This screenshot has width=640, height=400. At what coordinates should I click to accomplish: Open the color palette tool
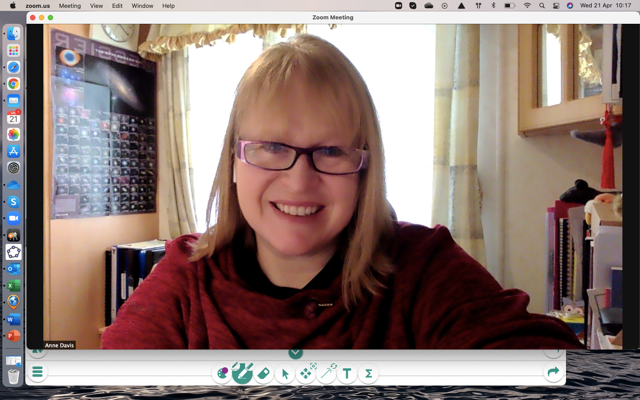point(222,373)
